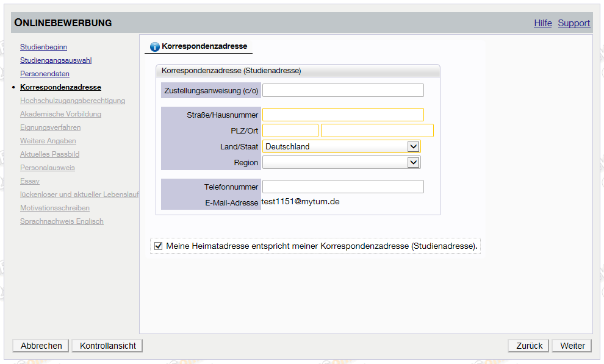Navigate to Personendaten in the sidebar
The image size is (604, 364).
(x=45, y=74)
